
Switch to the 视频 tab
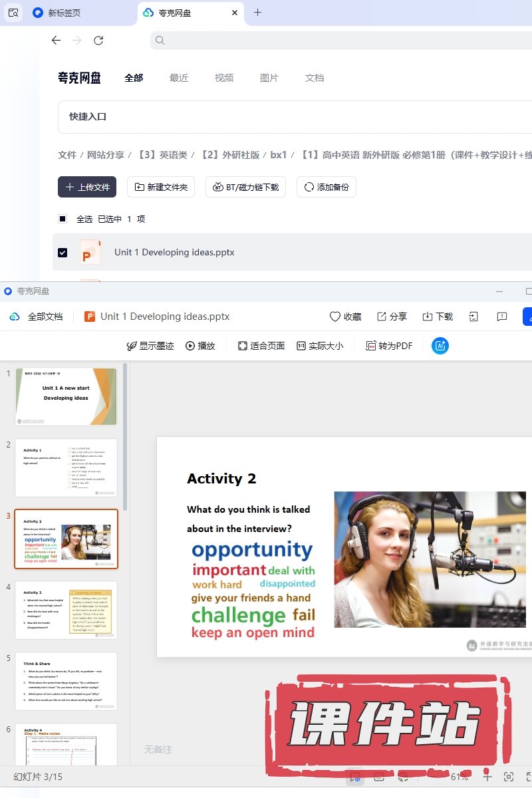tap(224, 78)
